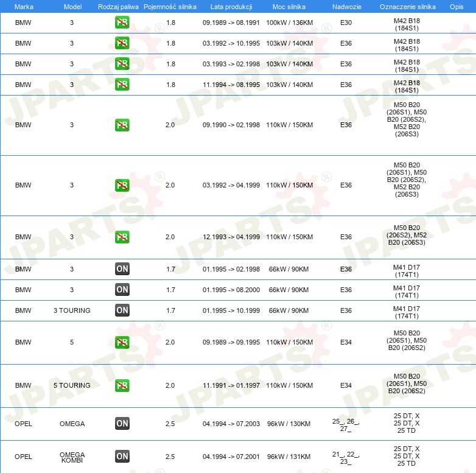Click the Oznaczenie silnika column header

[407, 7]
